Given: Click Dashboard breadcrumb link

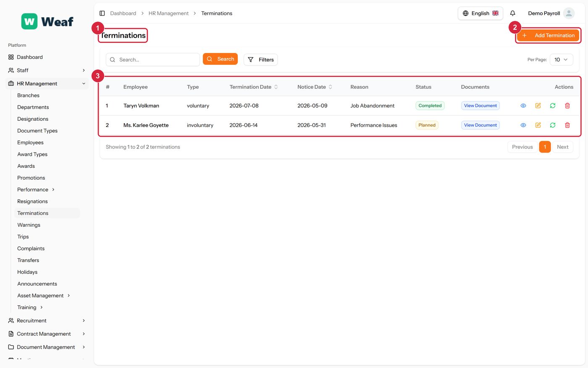Looking at the screenshot, I should 123,13.
